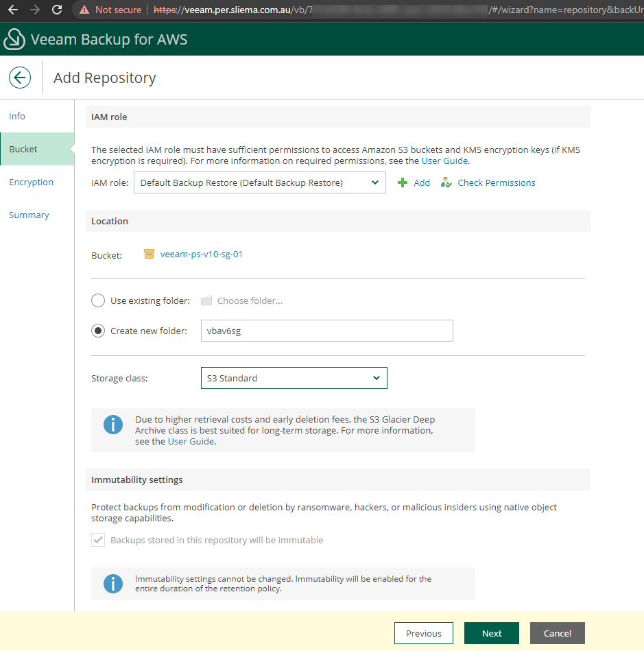Click the Veeam Backup for AWS logo
Screen dimensions: 644x651
tap(14, 39)
